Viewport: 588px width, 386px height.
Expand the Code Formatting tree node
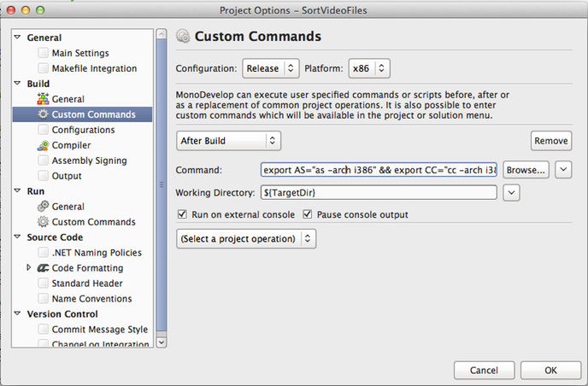(x=29, y=268)
